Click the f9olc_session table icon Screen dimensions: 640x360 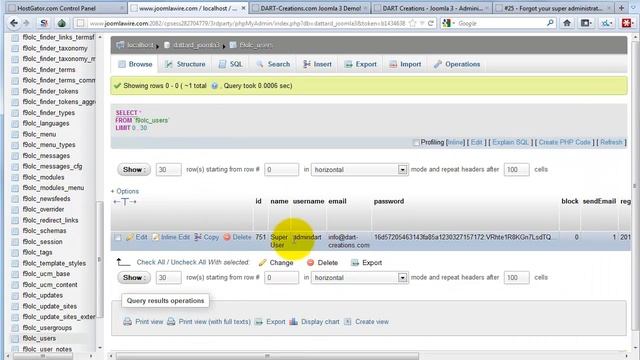[15, 242]
